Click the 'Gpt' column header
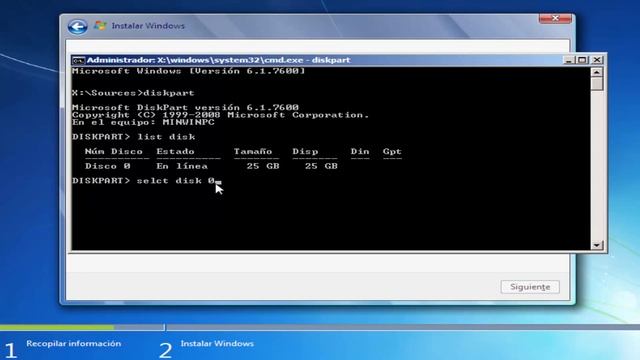This screenshot has height=360, width=640. click(x=392, y=151)
